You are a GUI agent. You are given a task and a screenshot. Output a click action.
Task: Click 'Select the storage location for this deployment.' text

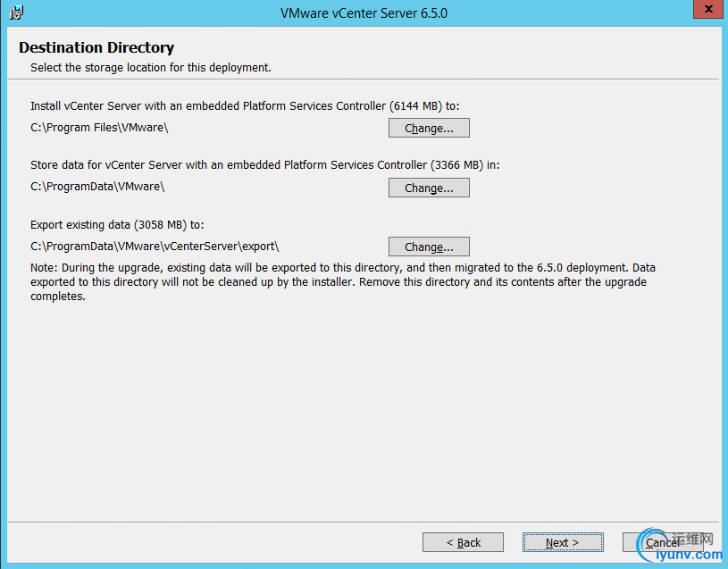click(151, 68)
